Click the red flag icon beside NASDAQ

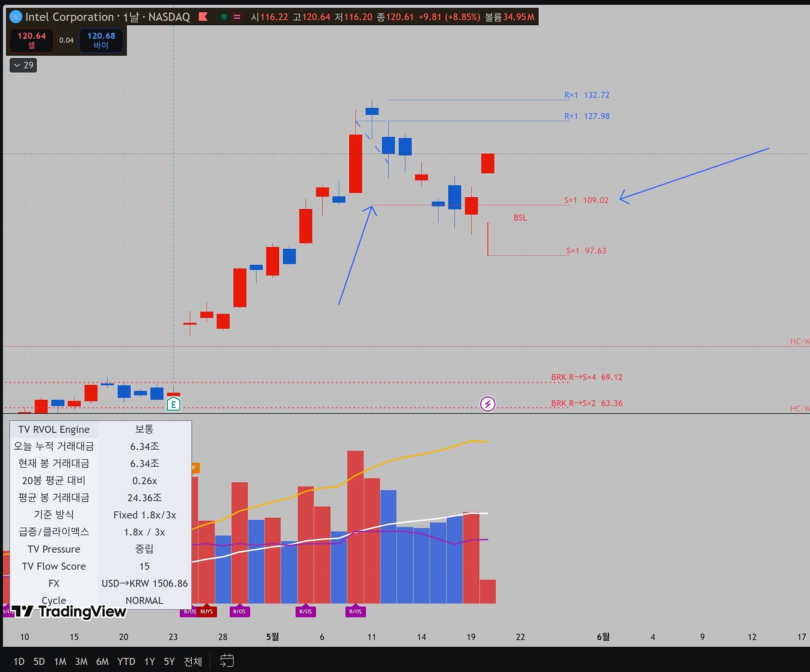point(203,17)
